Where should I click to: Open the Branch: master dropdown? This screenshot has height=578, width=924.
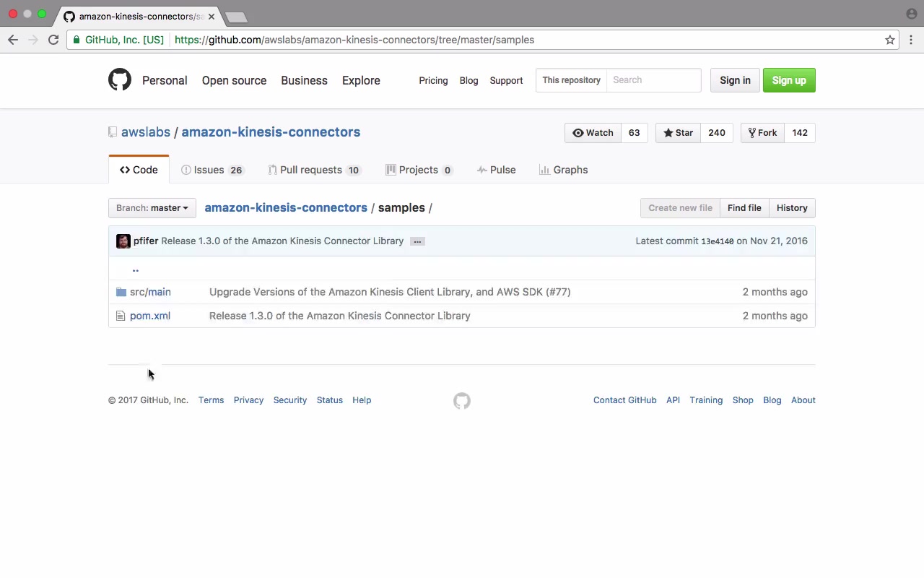click(x=152, y=208)
